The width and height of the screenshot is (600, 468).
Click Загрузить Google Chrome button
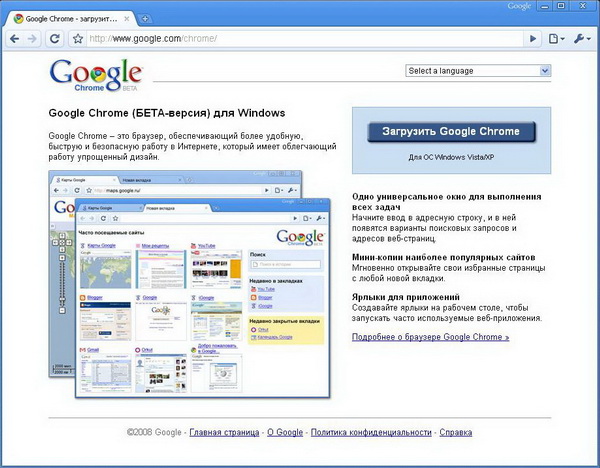pos(451,131)
